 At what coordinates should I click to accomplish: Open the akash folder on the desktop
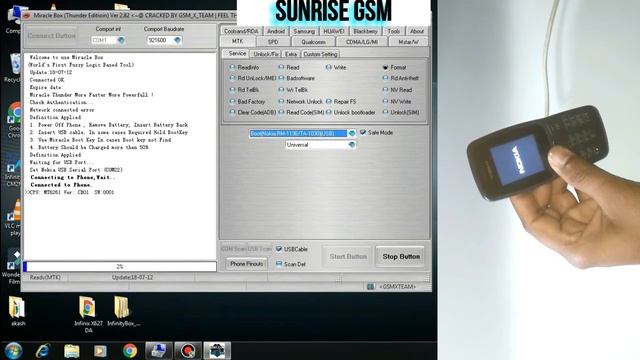pyautogui.click(x=18, y=311)
